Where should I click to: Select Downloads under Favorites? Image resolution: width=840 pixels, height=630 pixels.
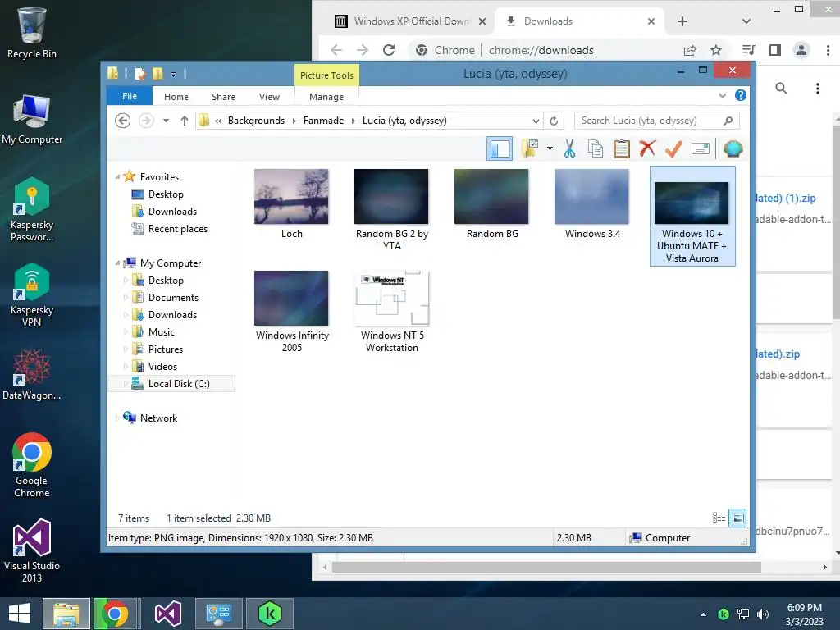(164, 212)
